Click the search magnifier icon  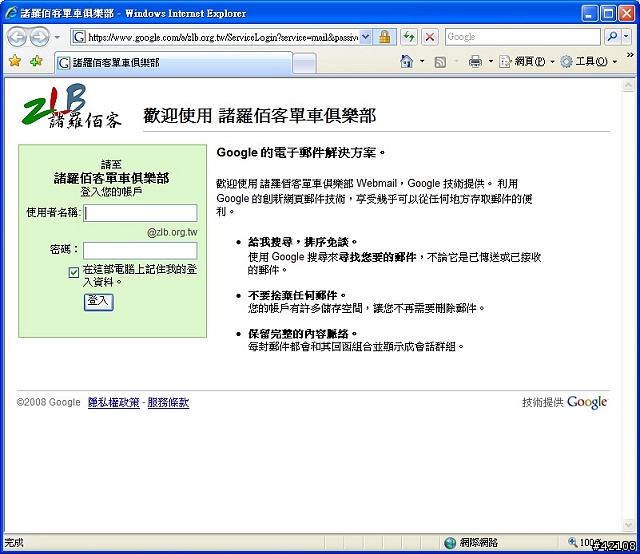point(612,37)
